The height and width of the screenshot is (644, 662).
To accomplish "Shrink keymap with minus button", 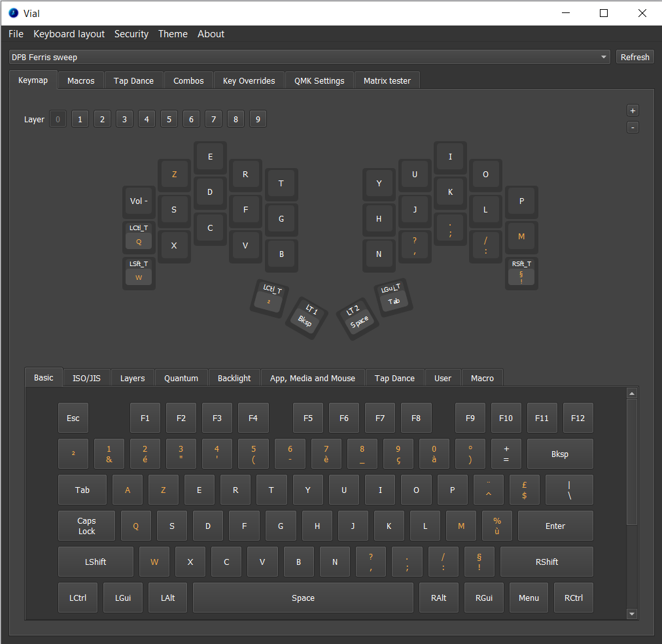I will pyautogui.click(x=633, y=127).
